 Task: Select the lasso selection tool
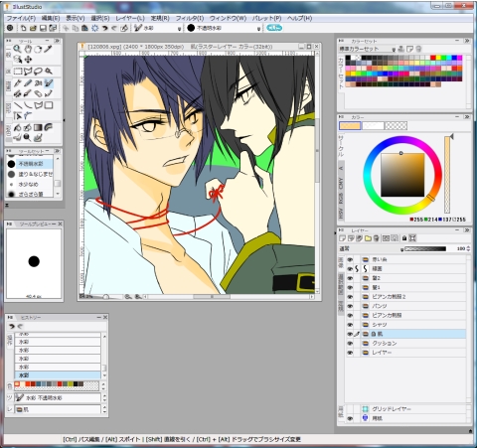click(x=38, y=72)
